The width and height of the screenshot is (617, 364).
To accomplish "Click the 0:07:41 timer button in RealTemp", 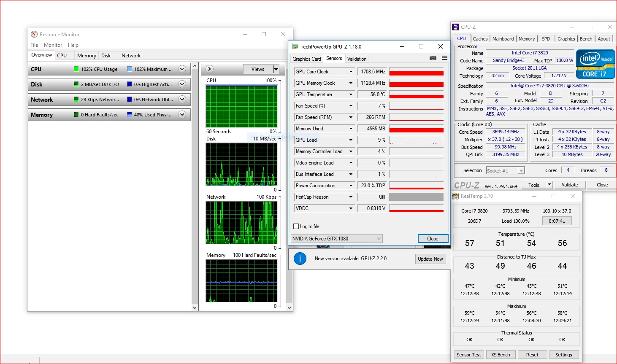I will 557,221.
